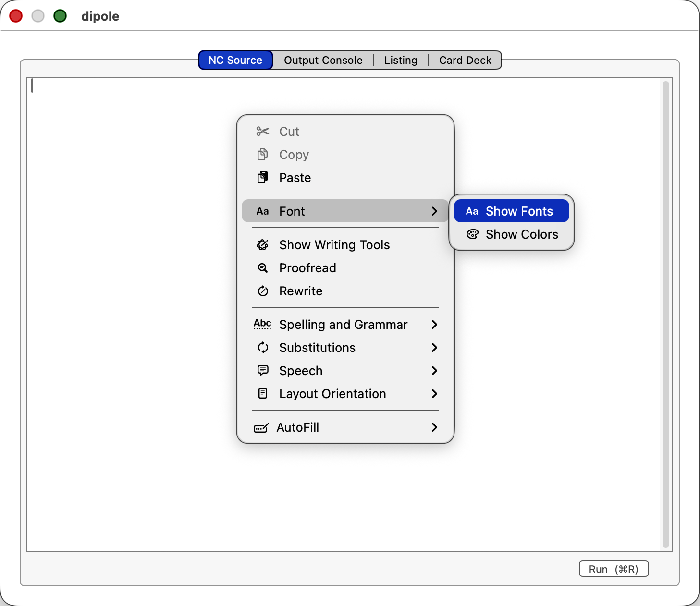Click the Abc Spelling and Grammar icon

[x=262, y=325]
